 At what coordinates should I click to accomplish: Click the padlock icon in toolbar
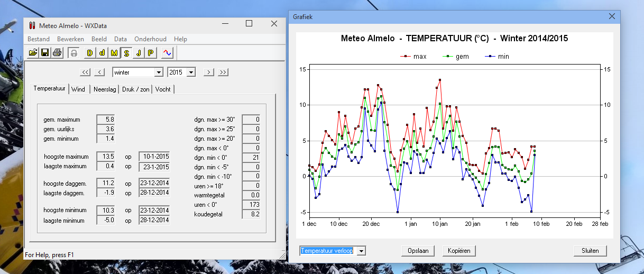click(x=73, y=52)
